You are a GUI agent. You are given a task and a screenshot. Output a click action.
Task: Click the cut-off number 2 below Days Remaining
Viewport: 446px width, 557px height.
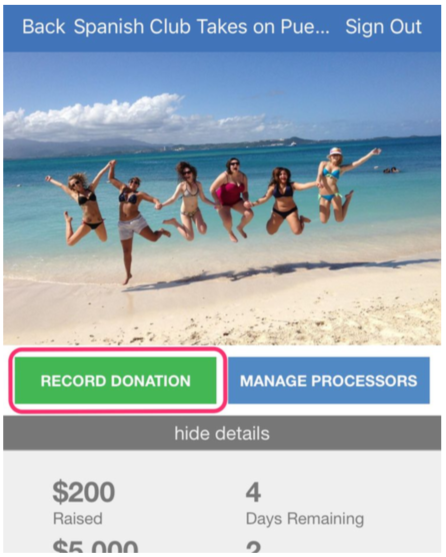253,547
